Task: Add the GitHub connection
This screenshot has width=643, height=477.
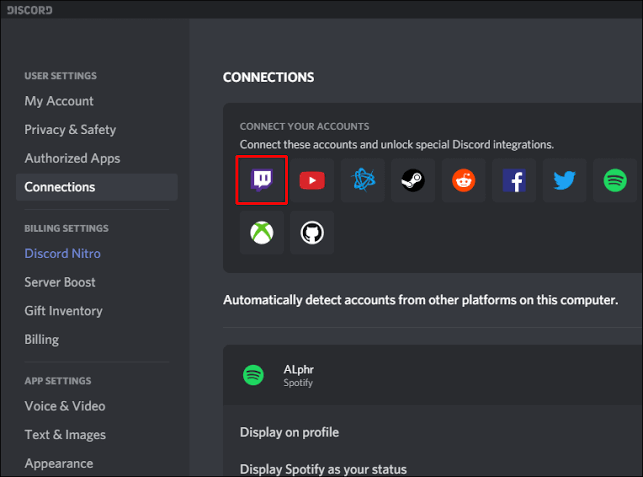Action: (x=312, y=232)
